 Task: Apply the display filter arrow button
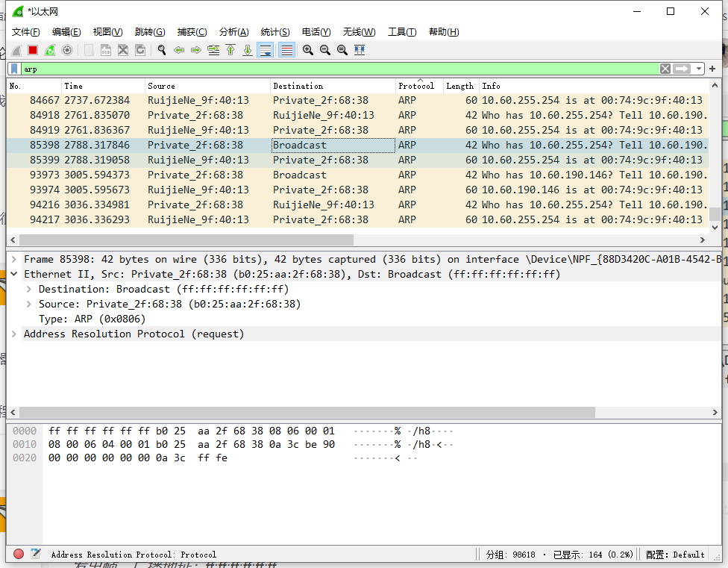(682, 69)
